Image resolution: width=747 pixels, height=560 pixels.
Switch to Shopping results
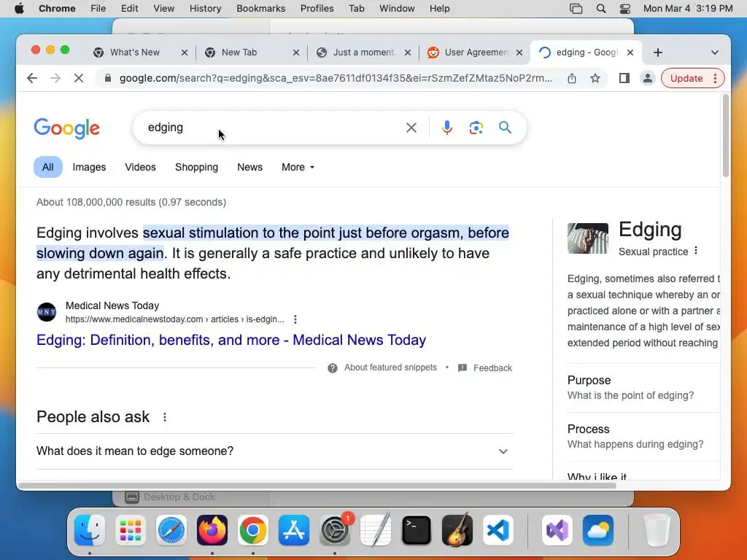point(196,167)
